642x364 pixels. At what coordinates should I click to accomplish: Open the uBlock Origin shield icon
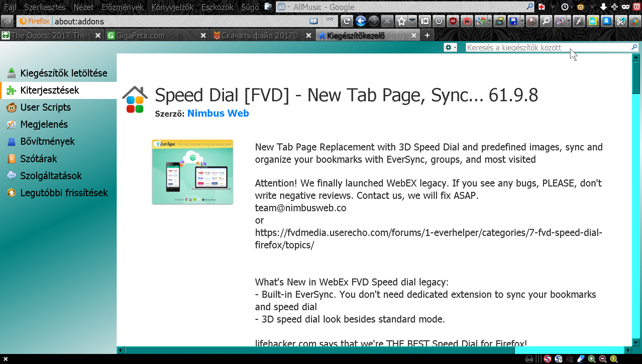click(453, 21)
